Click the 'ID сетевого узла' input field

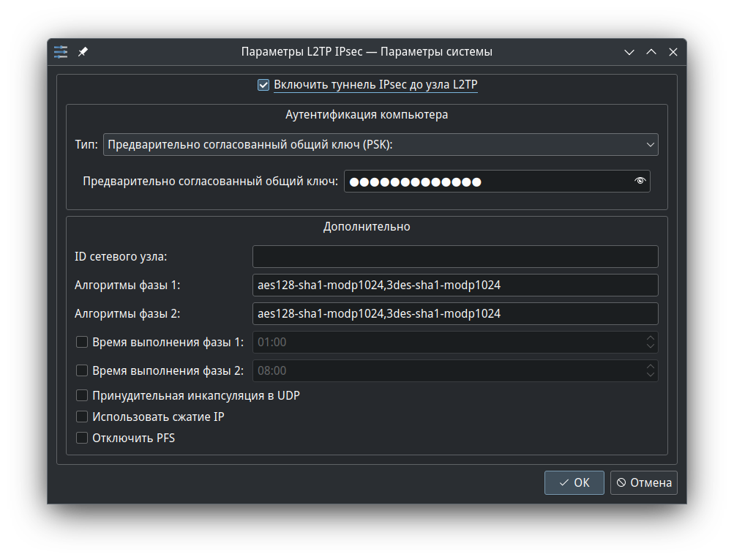[454, 257]
